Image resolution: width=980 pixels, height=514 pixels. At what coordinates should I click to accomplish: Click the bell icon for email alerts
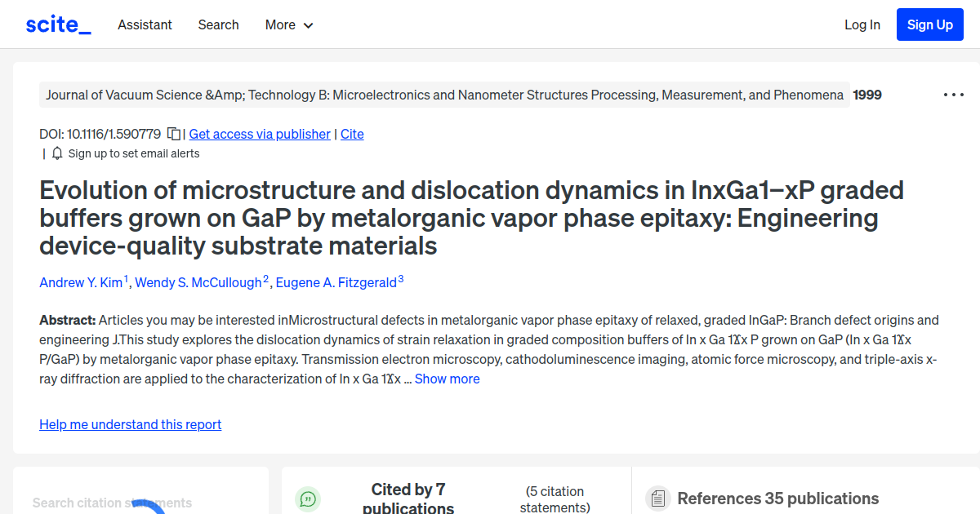(56, 153)
